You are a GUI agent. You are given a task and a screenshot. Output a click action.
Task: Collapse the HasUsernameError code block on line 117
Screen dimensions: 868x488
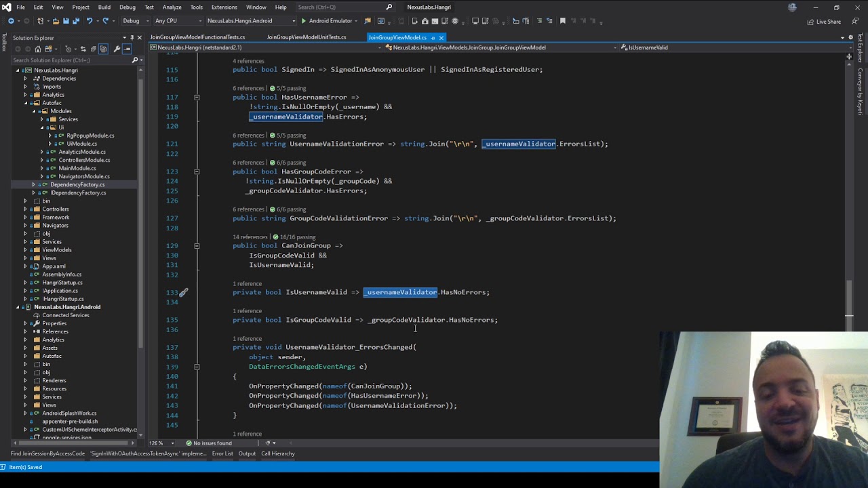197,98
